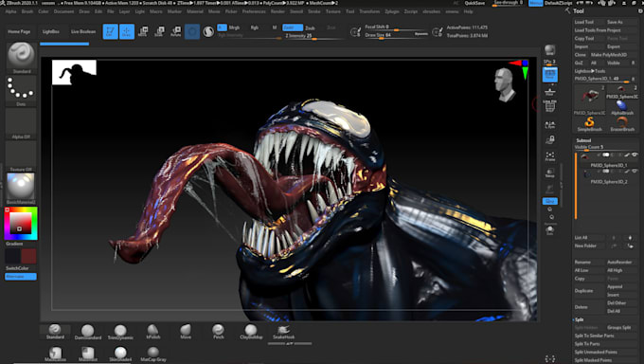The image size is (644, 364).
Task: Pick the DamStandard brush
Action: pyautogui.click(x=87, y=332)
